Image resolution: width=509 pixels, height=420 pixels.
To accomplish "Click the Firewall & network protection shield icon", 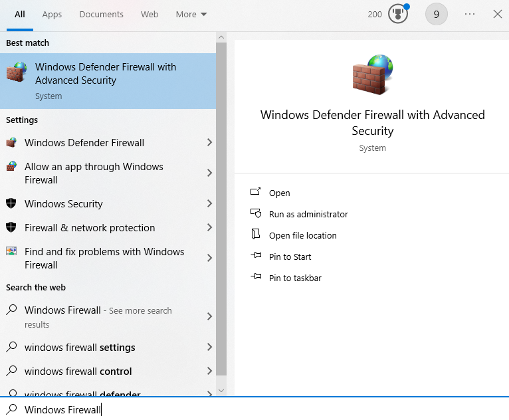I will pos(11,227).
